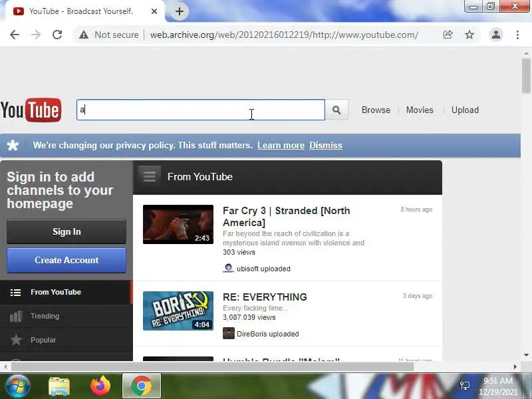Click the horizontal scrollbar thumb

[x=212, y=367]
